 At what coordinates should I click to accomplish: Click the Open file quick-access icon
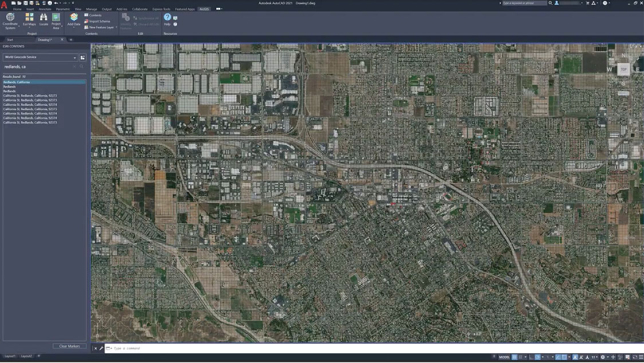19,3
